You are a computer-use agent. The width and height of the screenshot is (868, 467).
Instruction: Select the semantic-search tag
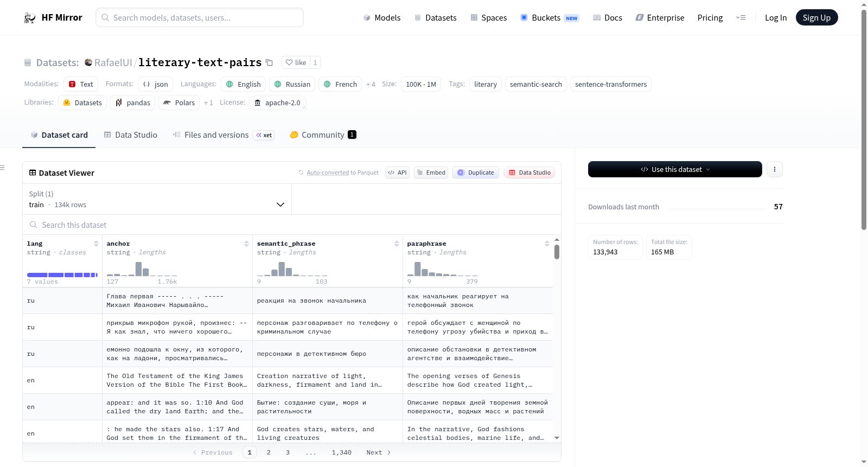coord(536,84)
